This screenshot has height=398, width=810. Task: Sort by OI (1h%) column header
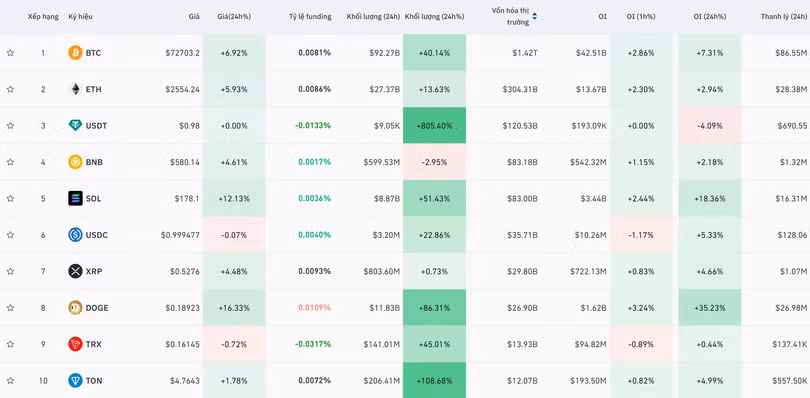(x=641, y=17)
